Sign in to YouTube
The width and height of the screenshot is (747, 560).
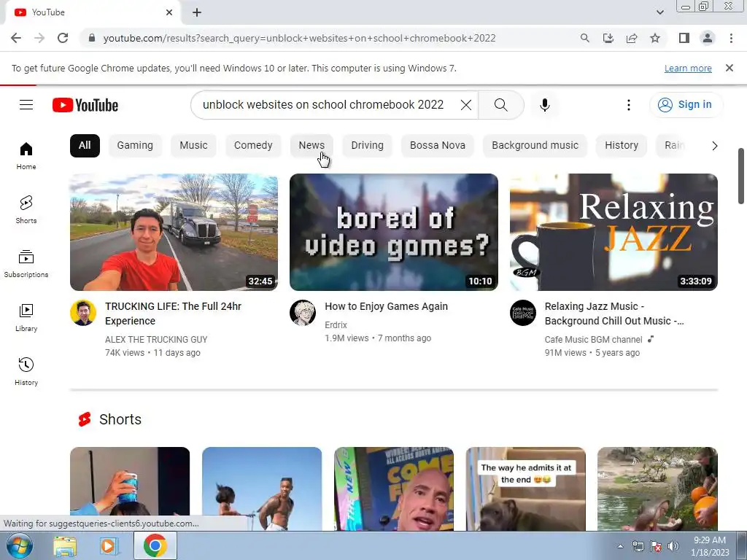click(685, 105)
